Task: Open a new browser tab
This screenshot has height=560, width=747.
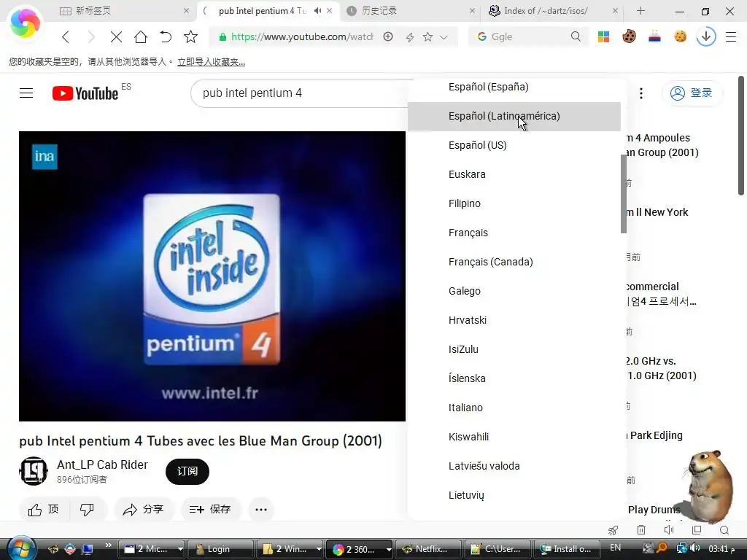Action: pyautogui.click(x=640, y=10)
